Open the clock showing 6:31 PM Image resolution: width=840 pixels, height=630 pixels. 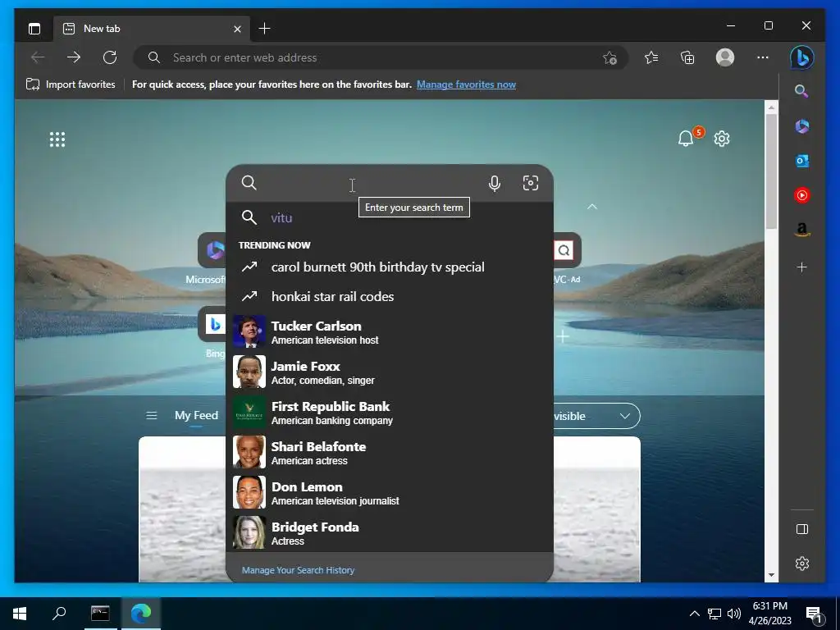(769, 613)
